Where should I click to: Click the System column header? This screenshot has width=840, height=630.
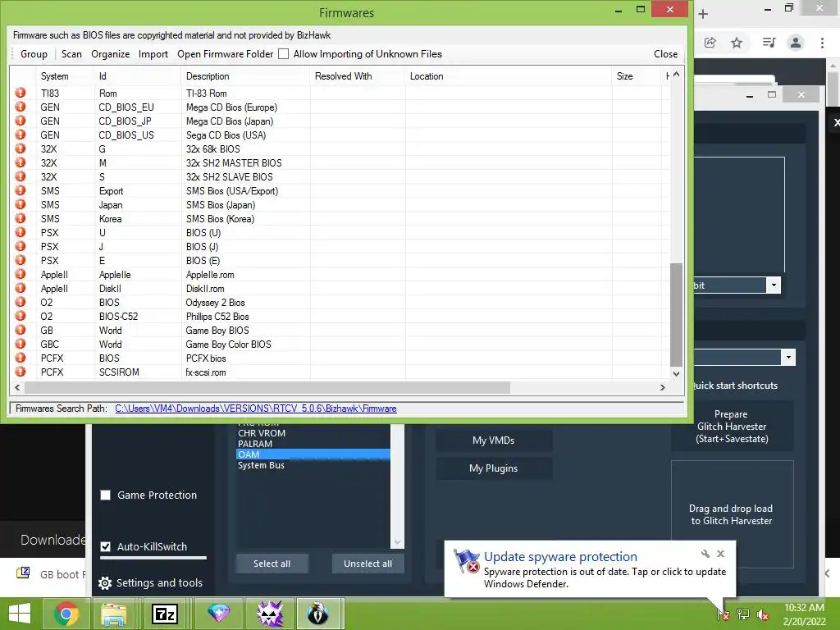[x=66, y=76]
